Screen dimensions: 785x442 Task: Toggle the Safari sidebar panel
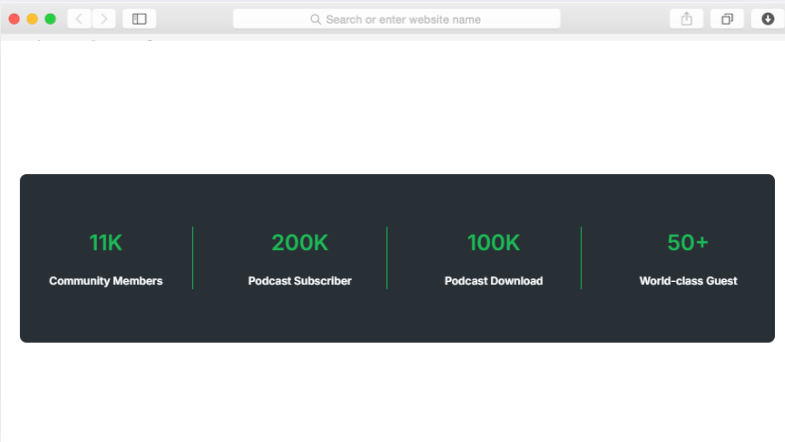click(139, 19)
